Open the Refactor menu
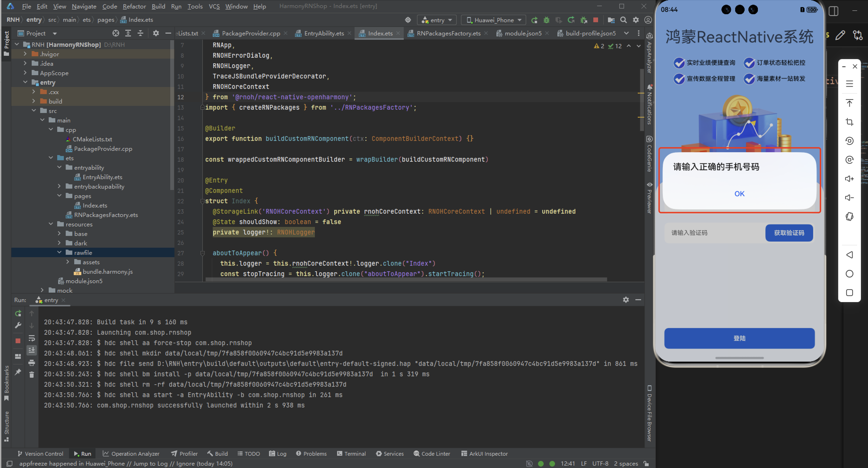 point(134,6)
